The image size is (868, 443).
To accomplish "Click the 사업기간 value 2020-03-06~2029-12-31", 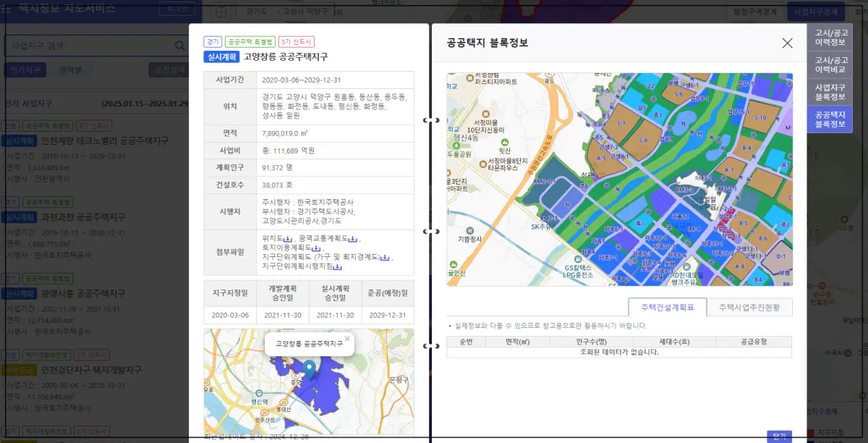I will click(301, 80).
